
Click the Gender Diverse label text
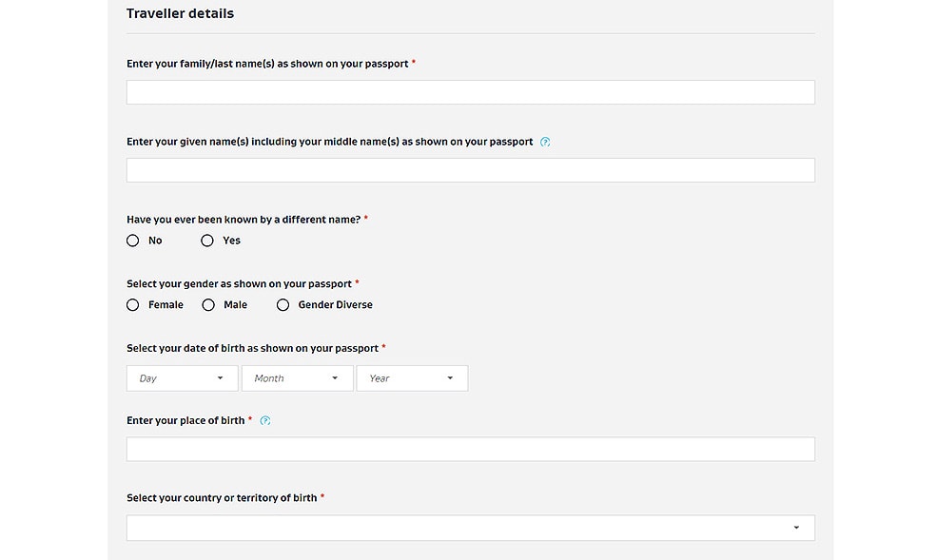tap(336, 305)
